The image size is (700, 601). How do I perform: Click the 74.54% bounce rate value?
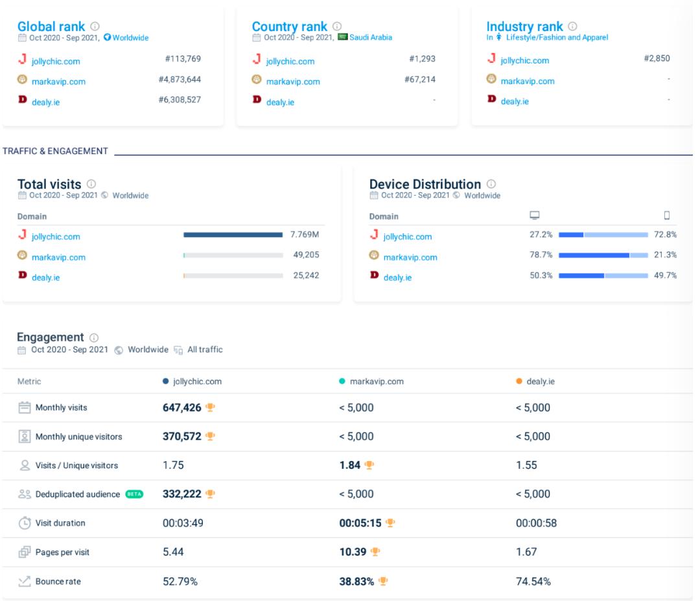coord(533,582)
